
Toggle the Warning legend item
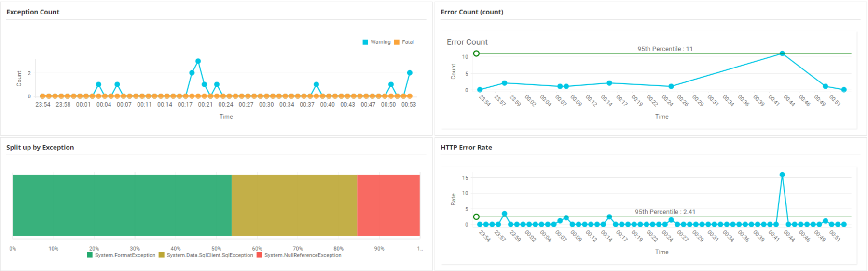click(376, 42)
